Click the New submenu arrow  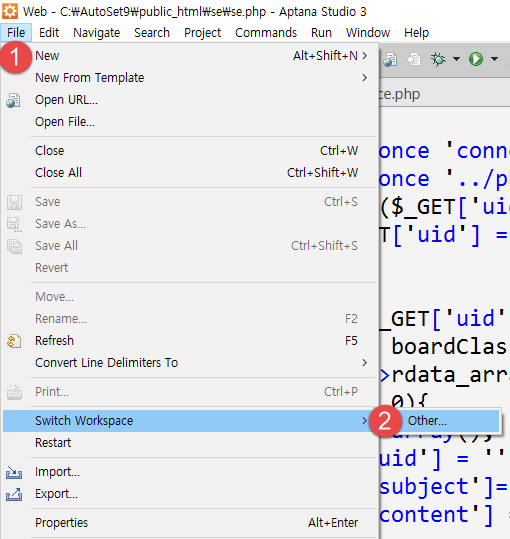[x=365, y=55]
